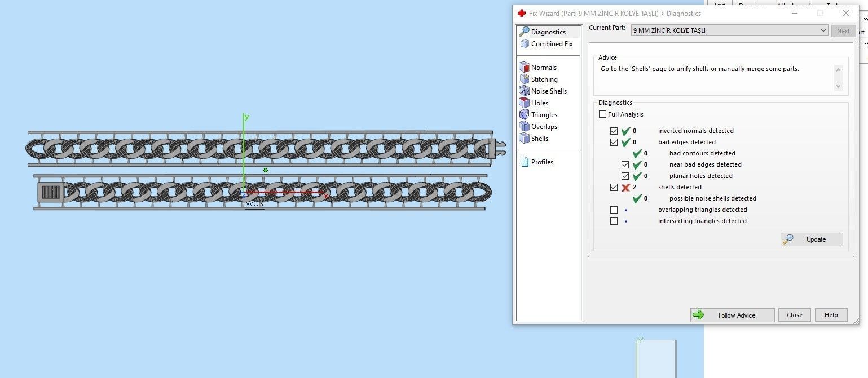Uncheck shells detected checkbox
Viewport: 868px width, 378px height.
(614, 187)
